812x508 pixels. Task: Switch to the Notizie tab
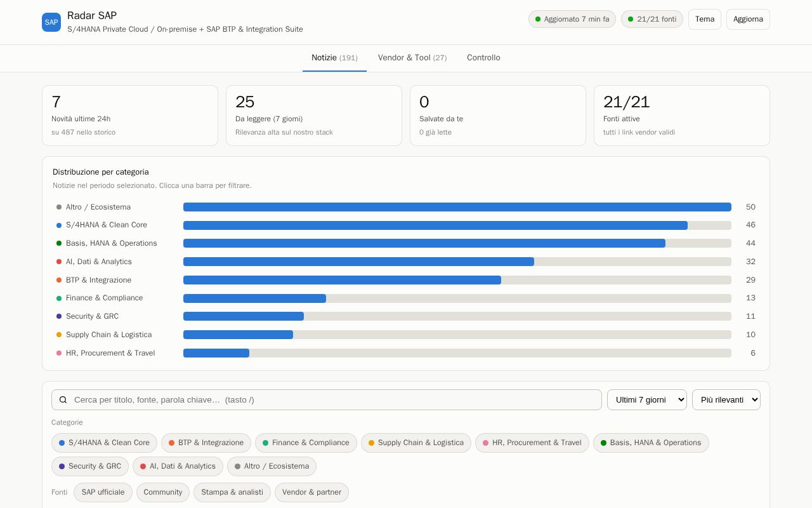(334, 58)
